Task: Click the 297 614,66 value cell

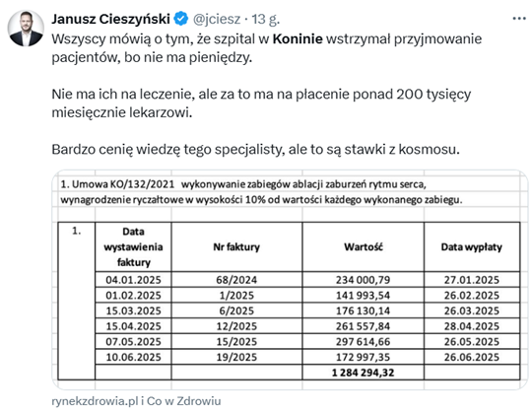Action: 363,341
